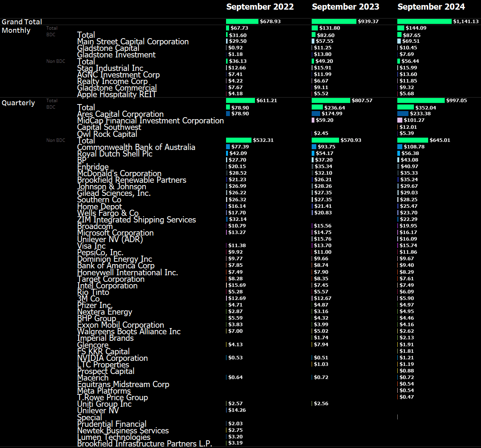
Task: Collapse the Quarterly section
Action: [18, 103]
